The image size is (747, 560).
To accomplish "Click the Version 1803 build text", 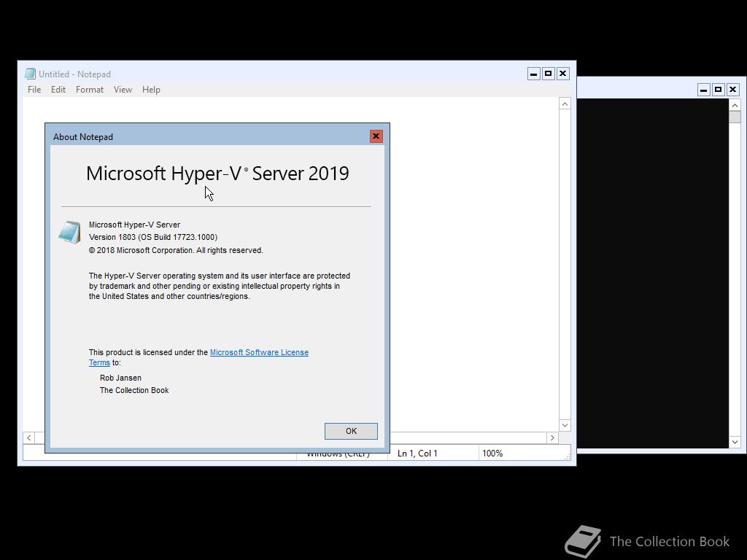I will tap(153, 237).
